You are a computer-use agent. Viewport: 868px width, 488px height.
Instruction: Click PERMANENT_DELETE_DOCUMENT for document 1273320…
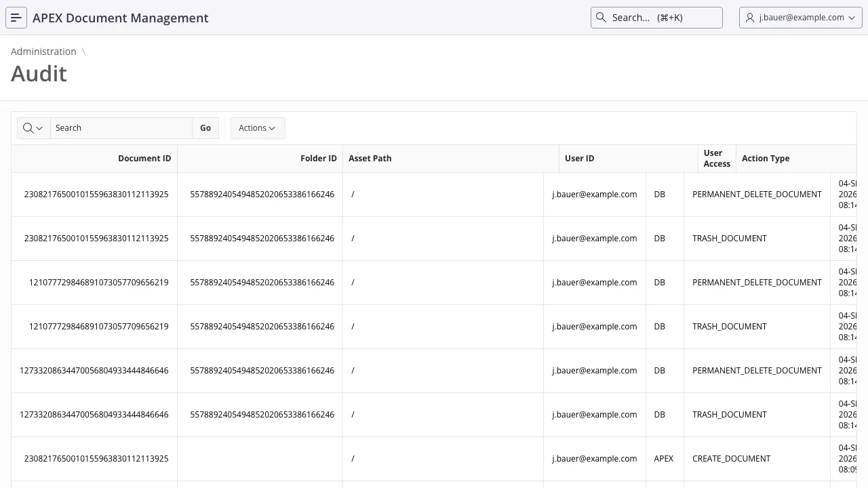click(x=757, y=371)
